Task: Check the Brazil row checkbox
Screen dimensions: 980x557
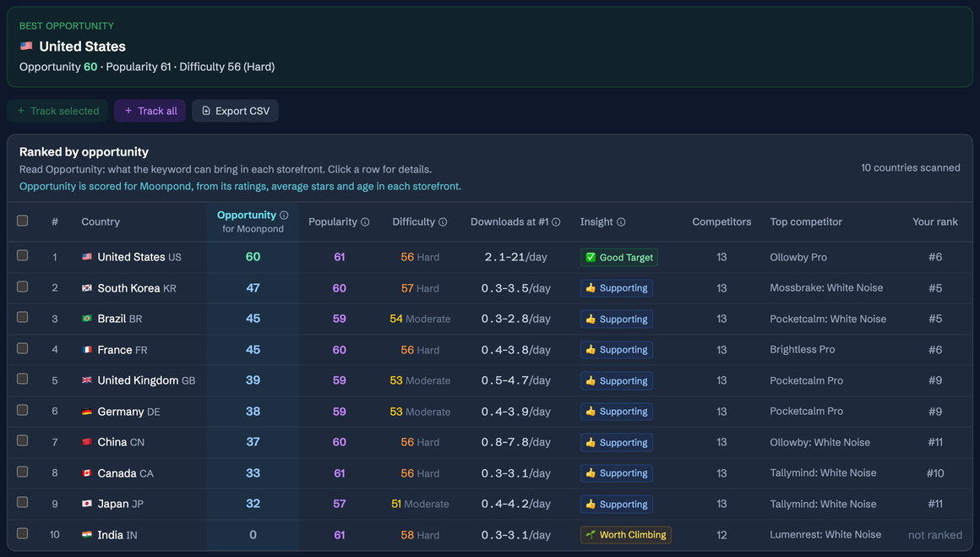Action: coord(23,317)
